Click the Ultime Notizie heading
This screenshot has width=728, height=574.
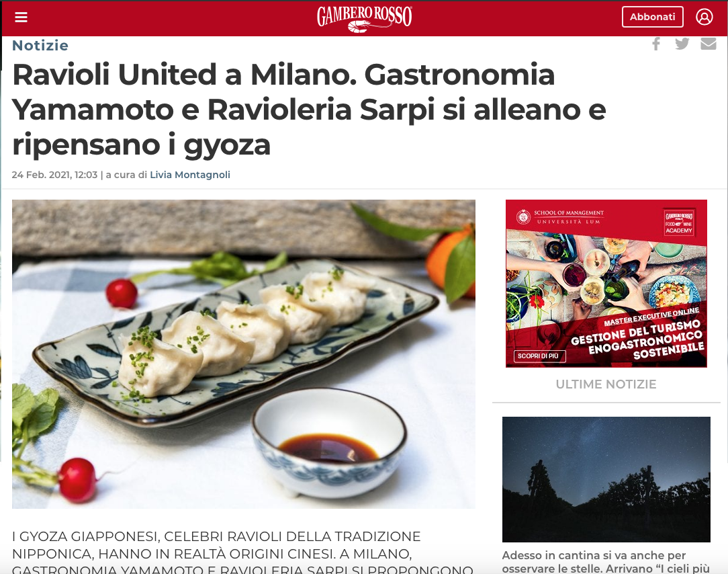click(606, 384)
